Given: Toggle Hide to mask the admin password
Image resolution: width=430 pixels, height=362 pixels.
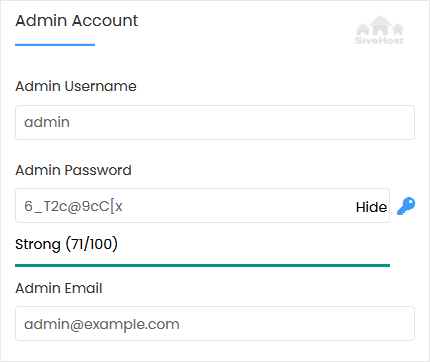Looking at the screenshot, I should coord(371,207).
